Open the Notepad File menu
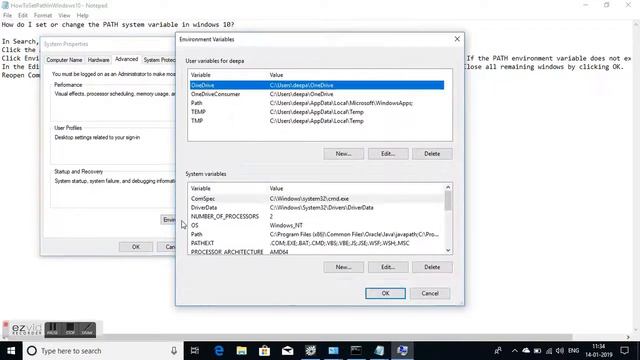Image resolution: width=640 pixels, height=360 pixels. [7, 15]
